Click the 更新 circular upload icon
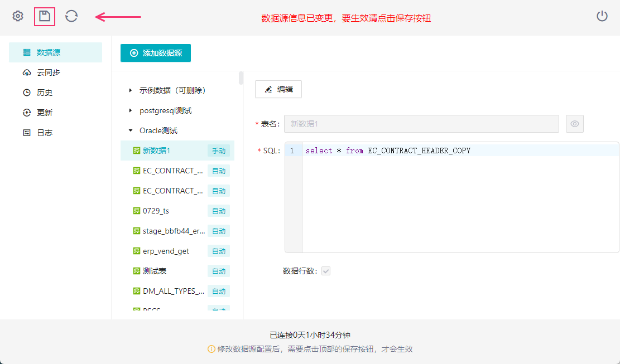The image size is (620, 364). pos(27,113)
